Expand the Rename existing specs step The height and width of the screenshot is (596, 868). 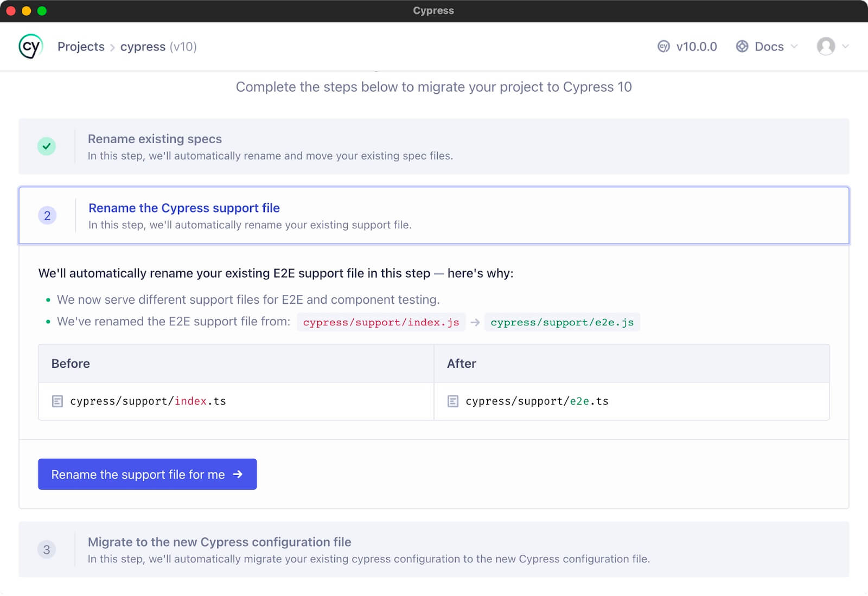pos(155,139)
